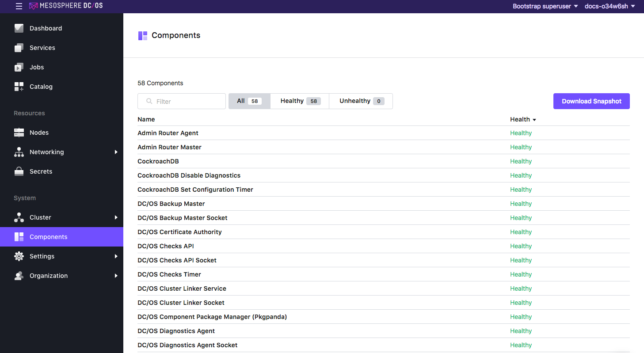Click the Mesosphere DC/OS logo
644x353 pixels.
(66, 6)
